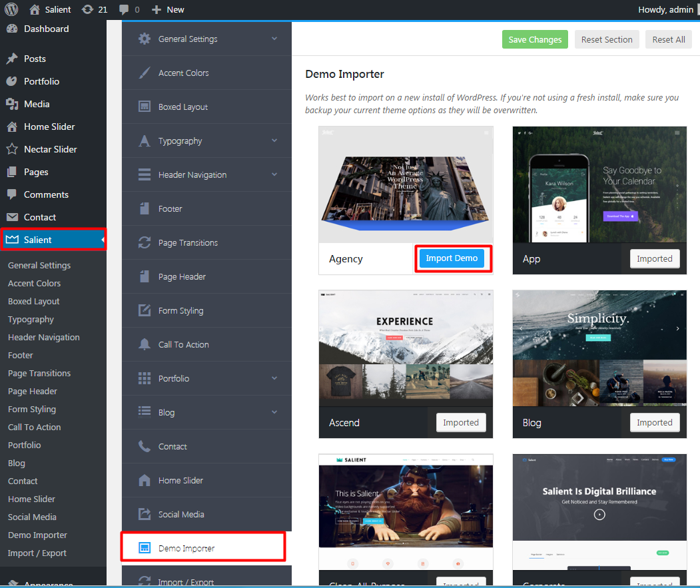Click the Form Styling pencil icon
700x588 pixels.
tap(145, 310)
